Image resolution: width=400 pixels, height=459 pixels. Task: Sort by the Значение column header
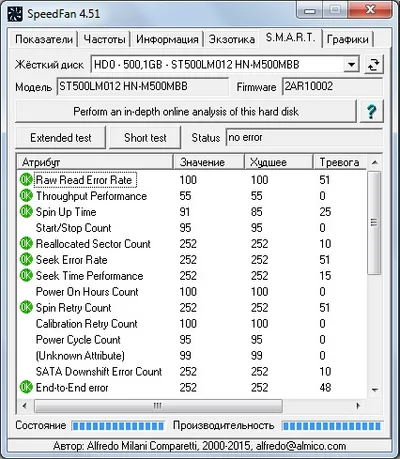[209, 162]
